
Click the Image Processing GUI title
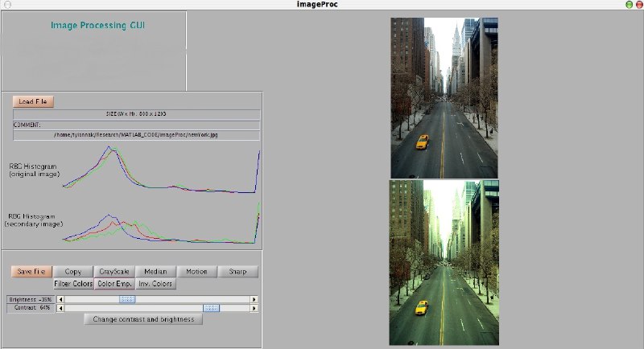tap(97, 26)
